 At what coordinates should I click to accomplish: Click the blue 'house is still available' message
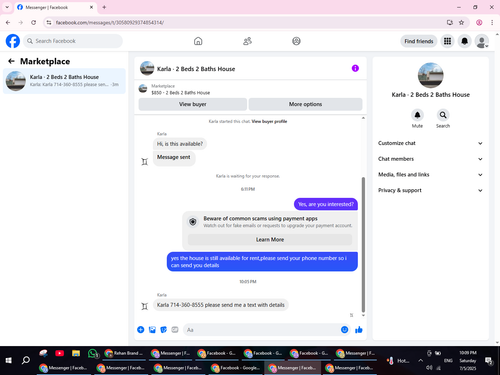tap(262, 262)
